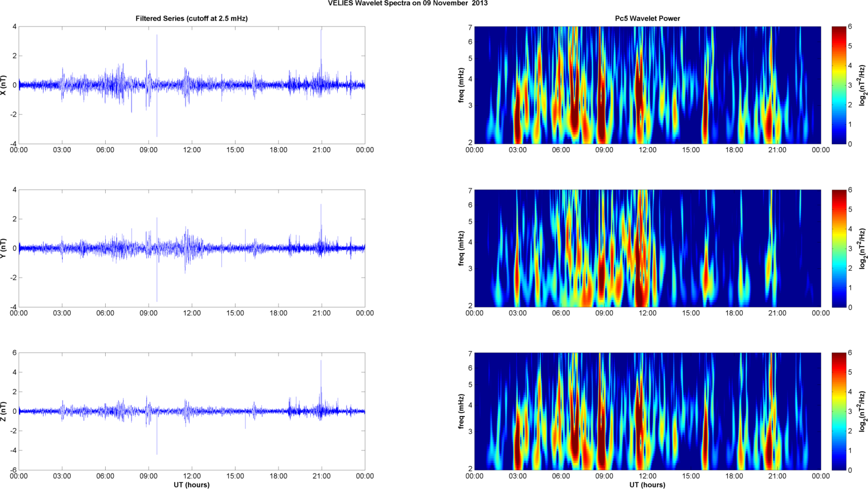Click the Z component filtered time series plot

click(x=192, y=411)
